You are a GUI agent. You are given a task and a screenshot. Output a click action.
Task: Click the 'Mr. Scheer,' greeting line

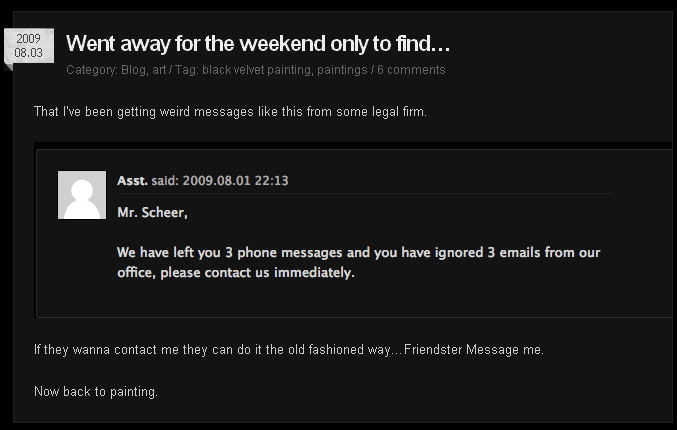pos(152,212)
